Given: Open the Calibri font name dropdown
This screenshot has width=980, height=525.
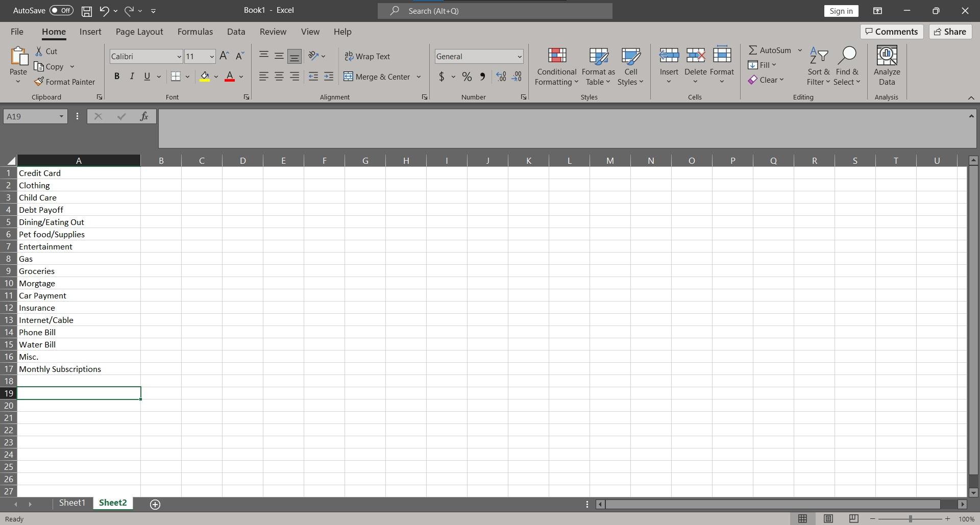Looking at the screenshot, I should pyautogui.click(x=179, y=57).
